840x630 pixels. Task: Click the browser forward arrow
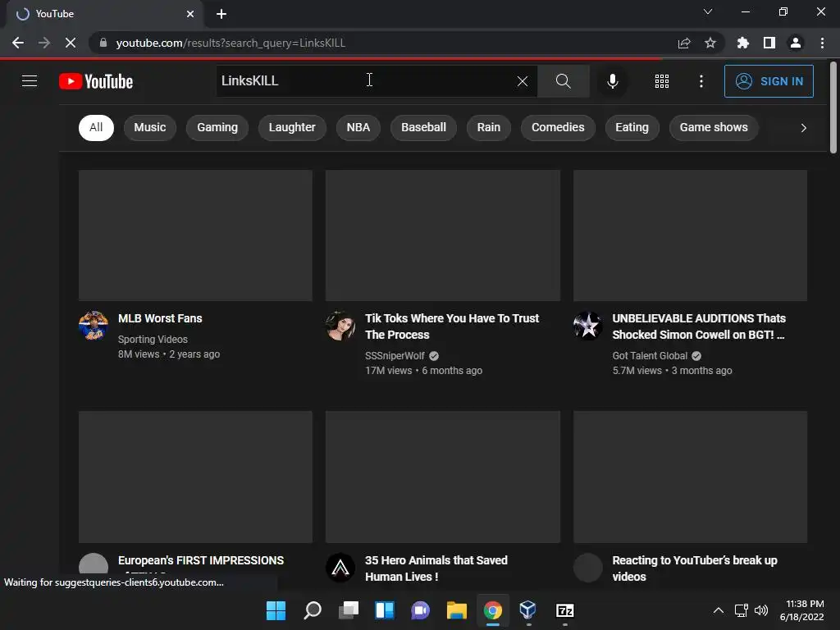pos(44,43)
